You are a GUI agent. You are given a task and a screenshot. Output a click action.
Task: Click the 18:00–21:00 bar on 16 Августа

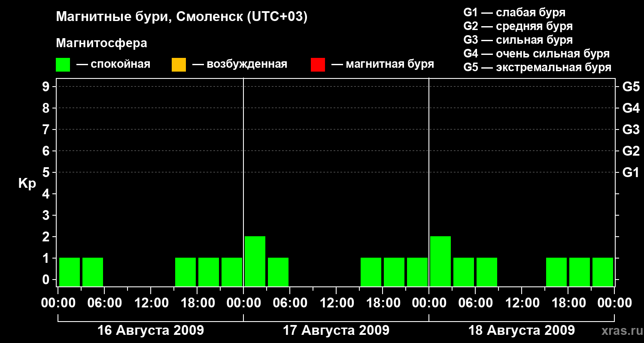[209, 272]
